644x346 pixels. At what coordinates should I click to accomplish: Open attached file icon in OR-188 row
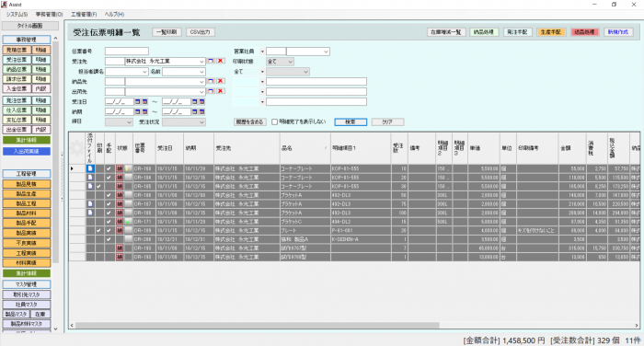[90, 213]
